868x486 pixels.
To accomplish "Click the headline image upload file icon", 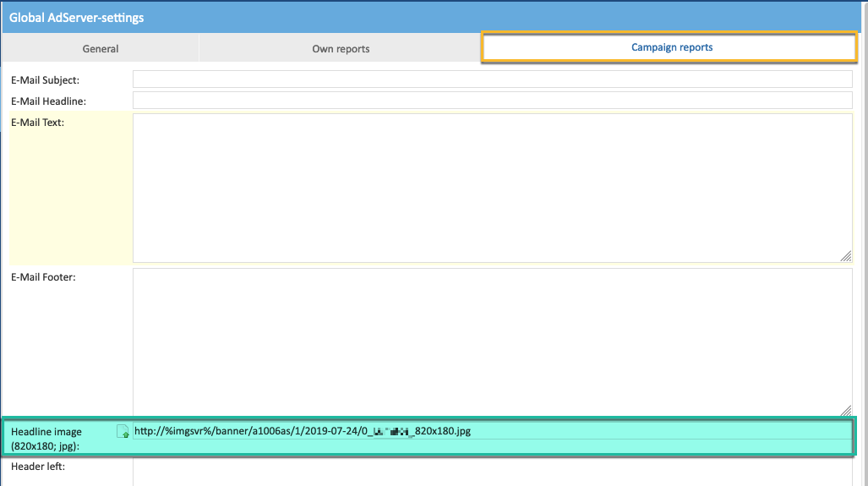I will click(x=123, y=431).
